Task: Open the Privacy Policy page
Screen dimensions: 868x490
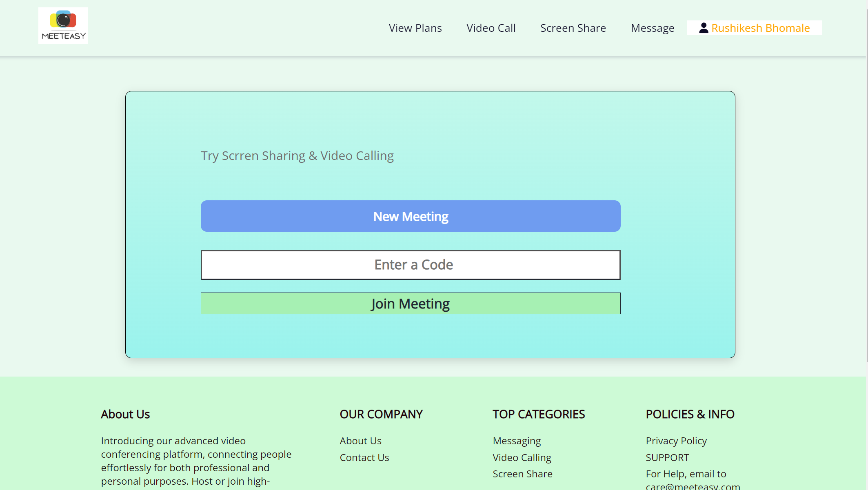Action: (x=676, y=441)
